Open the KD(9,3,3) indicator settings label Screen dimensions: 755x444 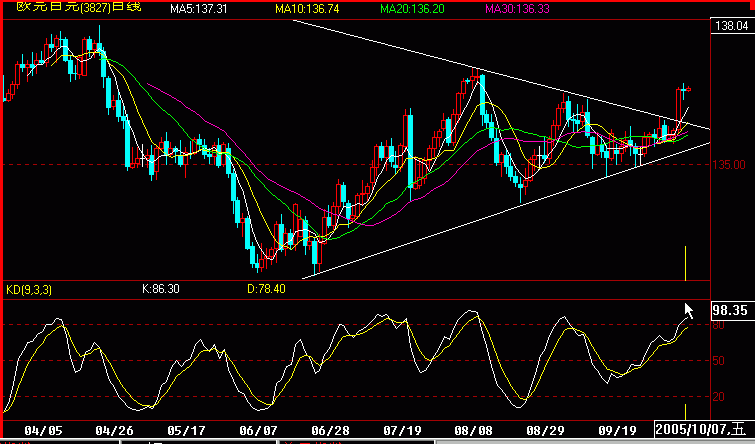tap(29, 289)
